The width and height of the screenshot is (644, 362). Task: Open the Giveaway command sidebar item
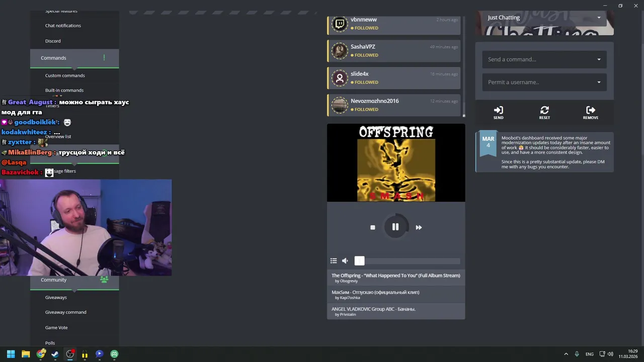tap(65, 312)
